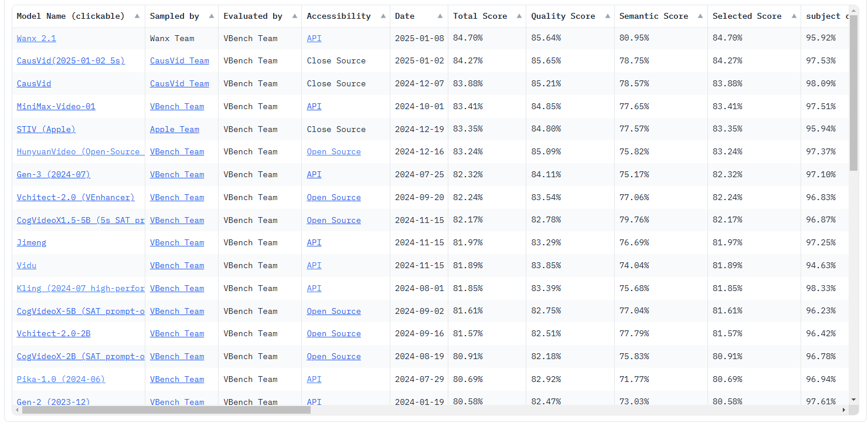Open CausVid(2025-01-02 5s) model link

(71, 60)
